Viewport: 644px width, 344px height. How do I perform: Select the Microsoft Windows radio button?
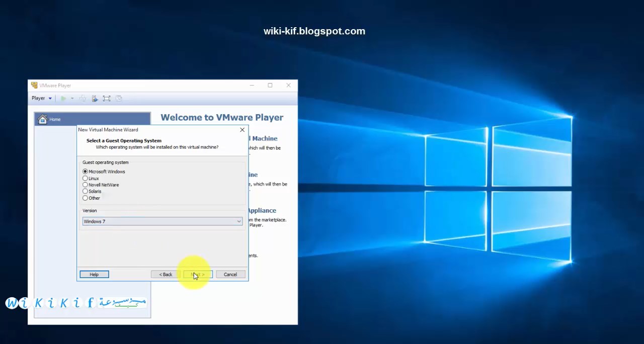85,171
